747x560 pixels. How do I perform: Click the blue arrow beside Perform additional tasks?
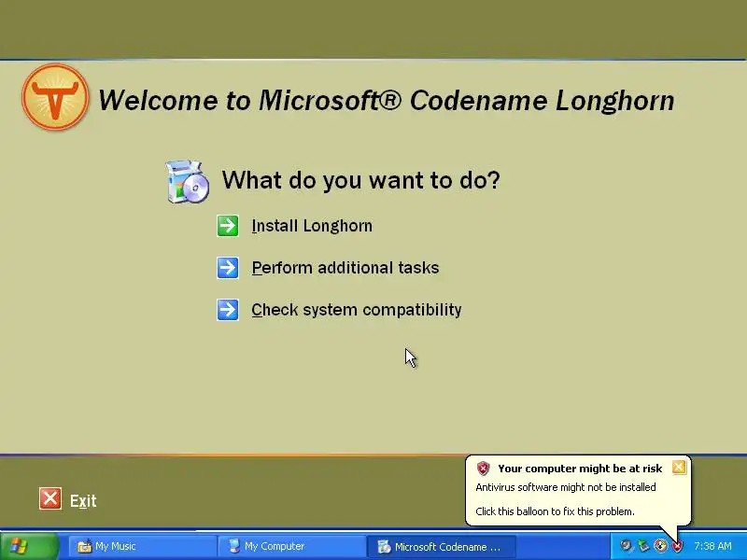(x=228, y=268)
